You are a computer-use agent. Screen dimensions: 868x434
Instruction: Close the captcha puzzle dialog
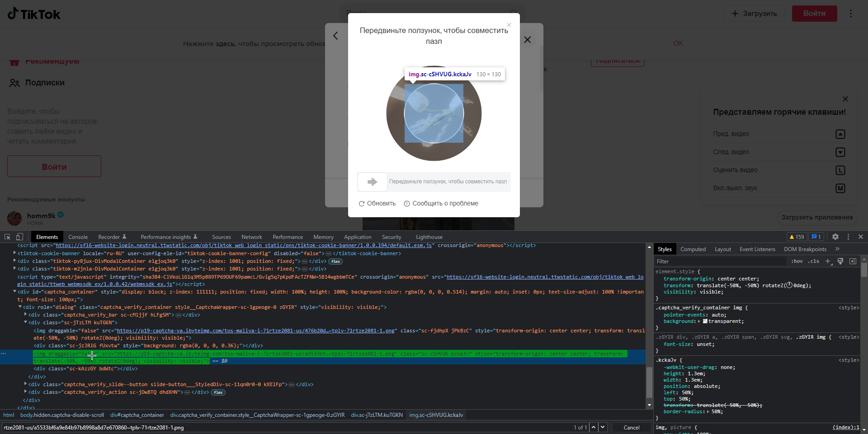coord(509,25)
